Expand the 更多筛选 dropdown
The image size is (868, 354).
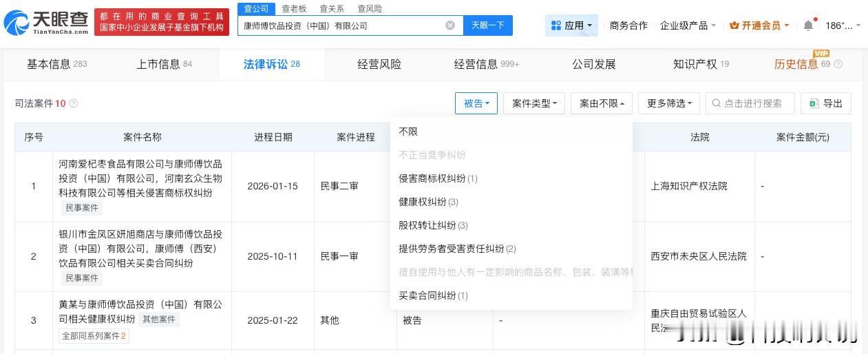click(x=669, y=103)
